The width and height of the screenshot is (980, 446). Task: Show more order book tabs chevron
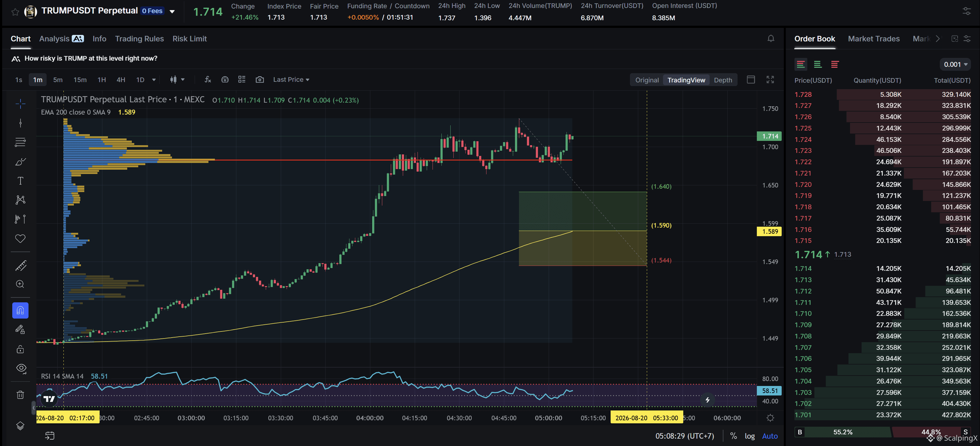(938, 39)
